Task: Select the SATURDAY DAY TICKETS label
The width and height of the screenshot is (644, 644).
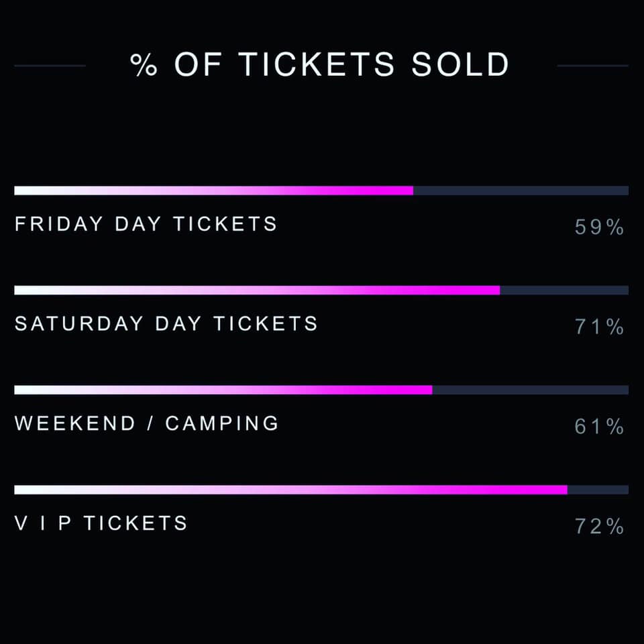Action: point(166,324)
